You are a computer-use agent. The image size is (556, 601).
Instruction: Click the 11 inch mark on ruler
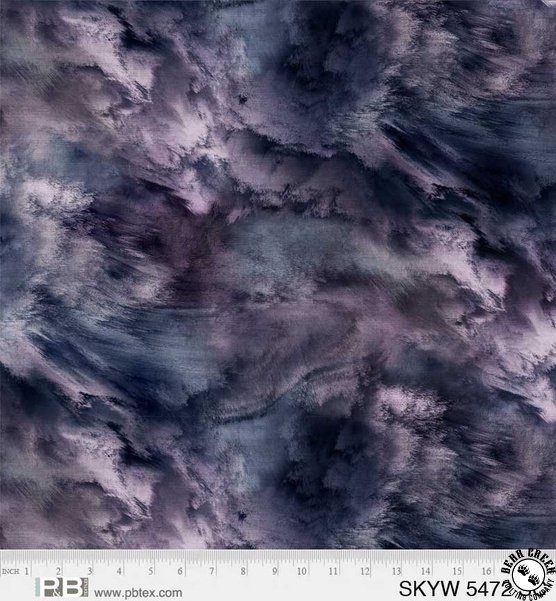click(x=333, y=571)
